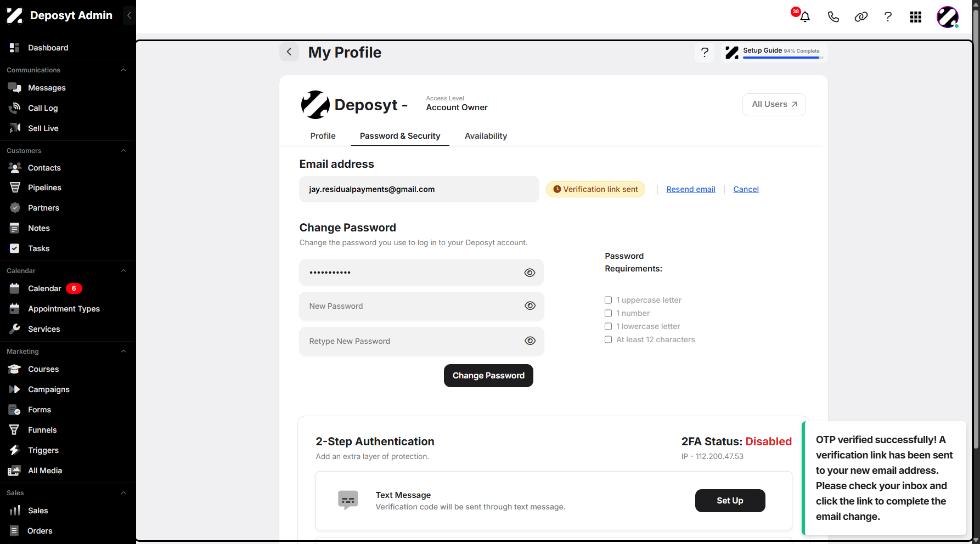The image size is (980, 544).
Task: Collapse the Communications sidebar section
Action: tap(123, 70)
